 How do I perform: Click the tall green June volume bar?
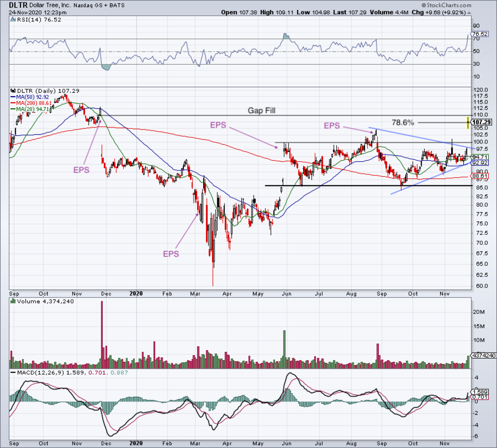(284, 349)
